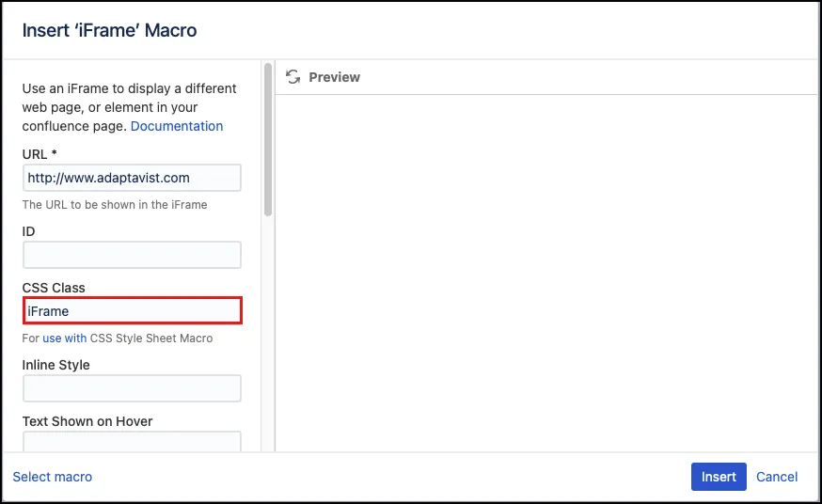Click the parameters panel scrollbar

click(x=268, y=140)
